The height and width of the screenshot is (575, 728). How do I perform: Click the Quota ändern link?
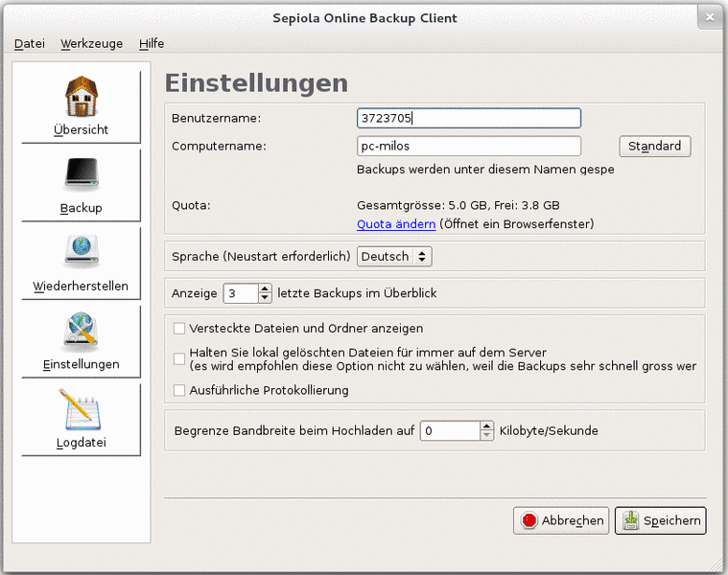tap(396, 224)
